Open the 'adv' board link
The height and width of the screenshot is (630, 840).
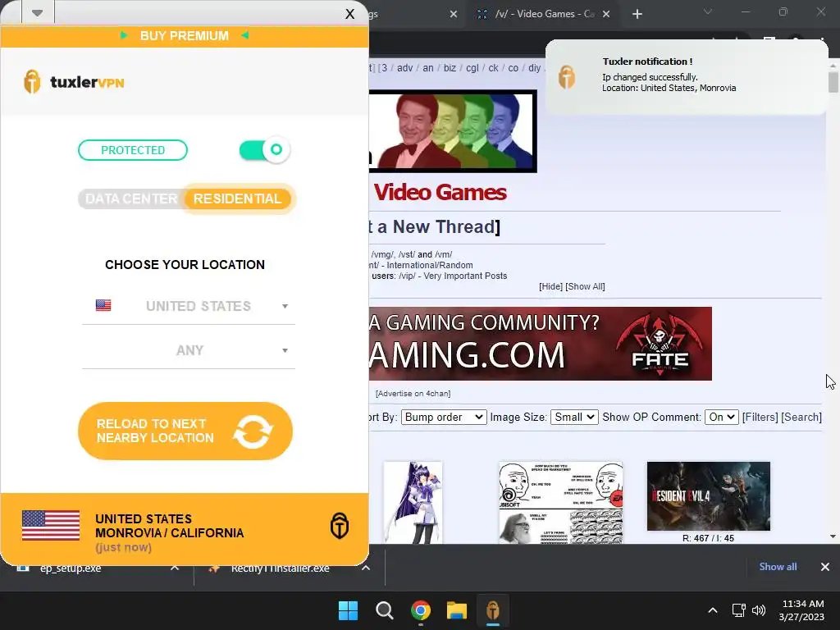(x=404, y=68)
